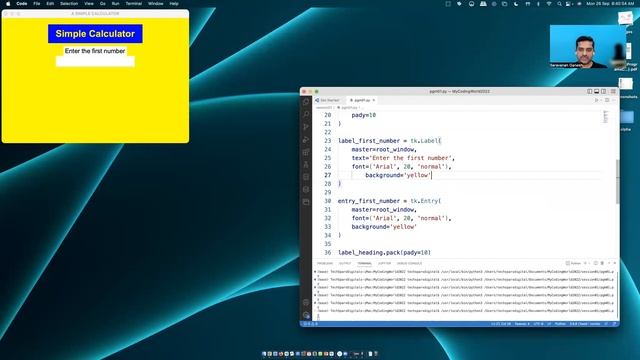Open Extensions view in VS Code activity bar
Viewport: 640px width, 360px height.
click(306, 152)
